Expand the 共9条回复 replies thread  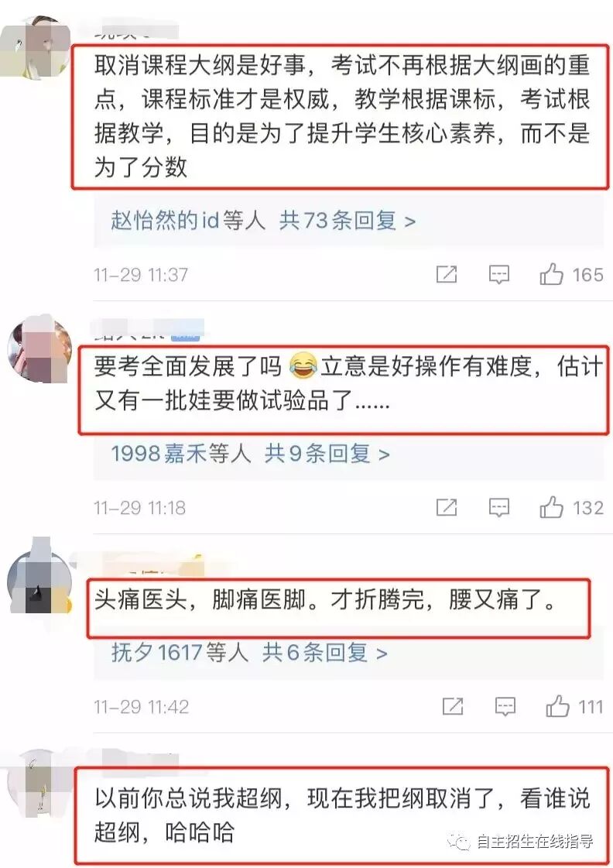pyautogui.click(x=327, y=454)
